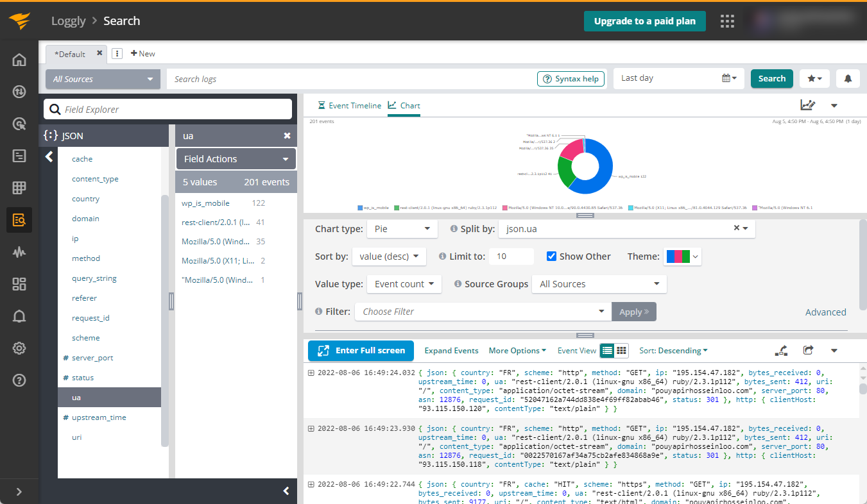Click the Enter Full screen button
Screen dimensions: 867x504
[361, 351]
